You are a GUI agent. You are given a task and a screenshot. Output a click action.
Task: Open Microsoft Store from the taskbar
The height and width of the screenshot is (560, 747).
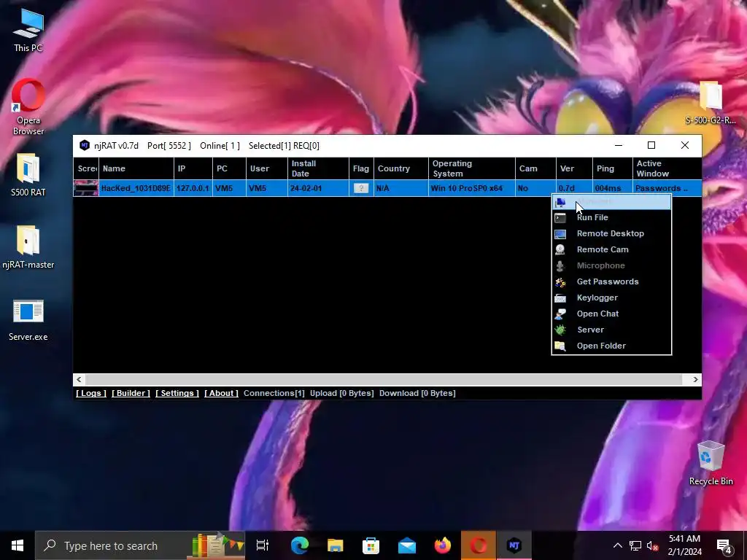pyautogui.click(x=371, y=545)
